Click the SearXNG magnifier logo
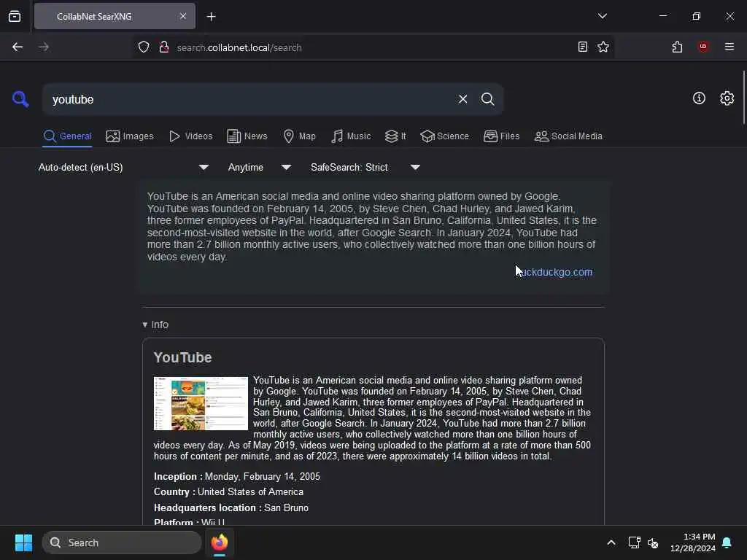 (x=20, y=99)
